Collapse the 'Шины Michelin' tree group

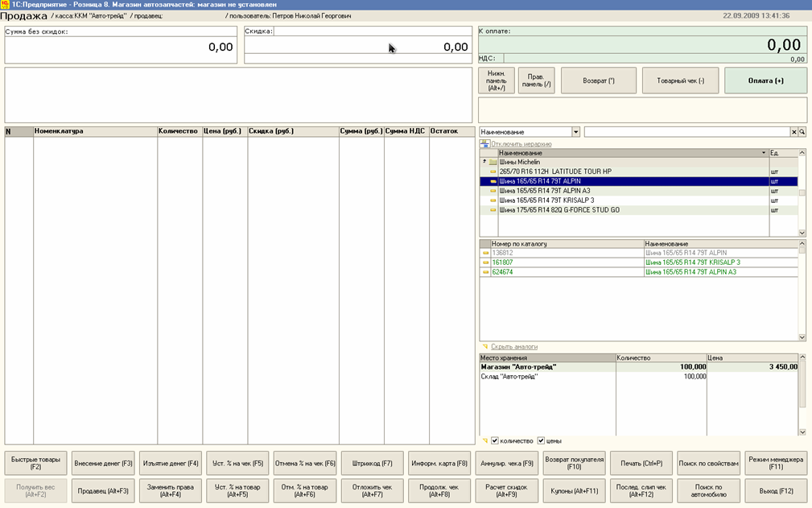(x=484, y=162)
